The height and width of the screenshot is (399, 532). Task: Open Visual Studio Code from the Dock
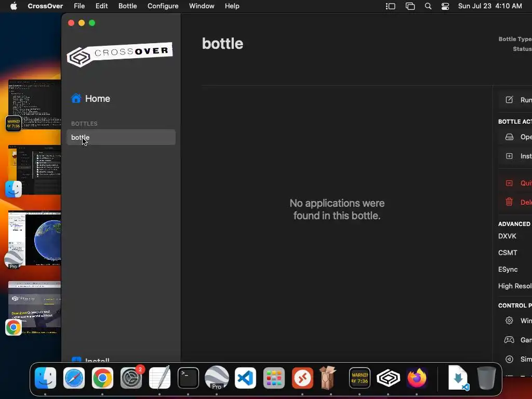(245, 378)
